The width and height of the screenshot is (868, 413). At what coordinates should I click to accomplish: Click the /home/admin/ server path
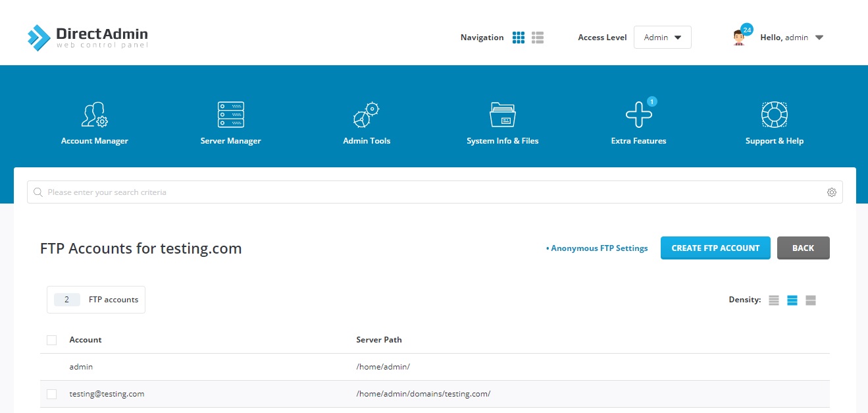coord(383,367)
